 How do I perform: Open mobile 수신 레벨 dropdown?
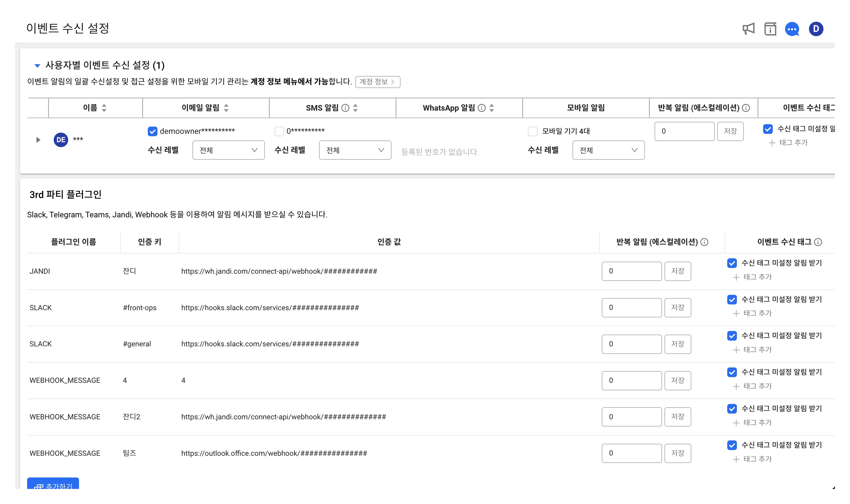click(608, 150)
